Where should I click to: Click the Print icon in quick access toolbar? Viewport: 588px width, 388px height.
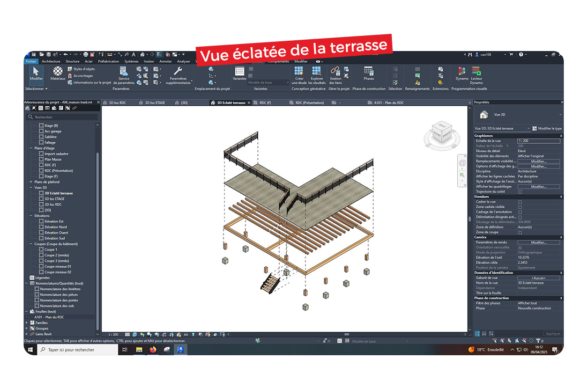[x=86, y=54]
